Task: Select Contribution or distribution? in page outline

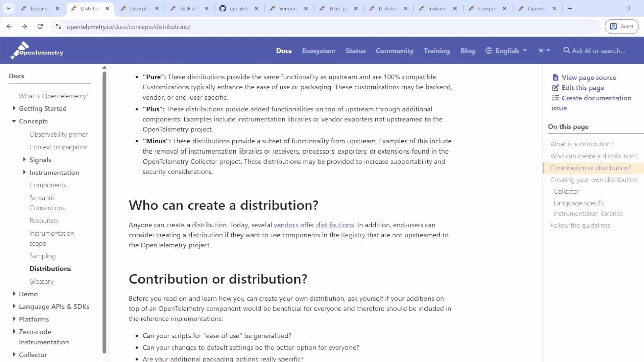Action: pyautogui.click(x=590, y=168)
